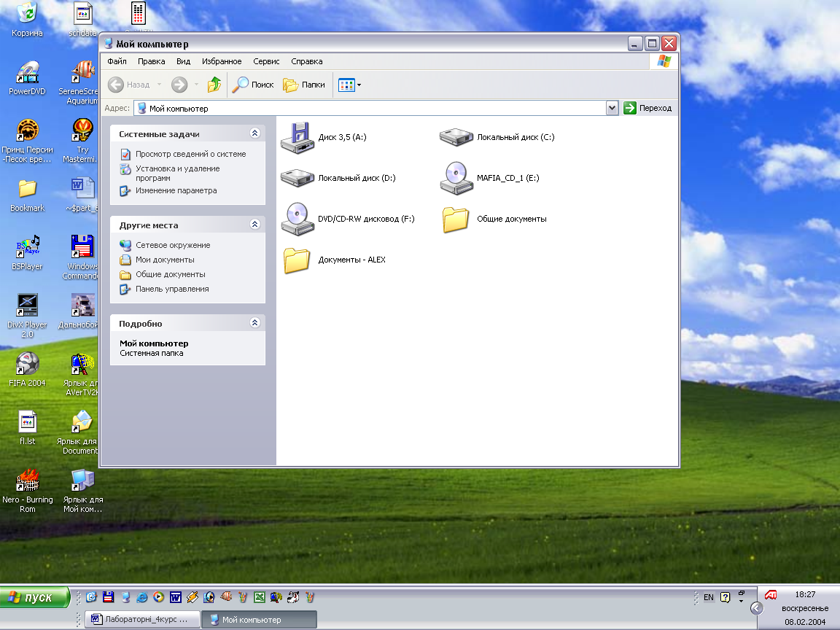Open the Сервис menu
Viewport: 840px width, 630px height.
(x=266, y=61)
